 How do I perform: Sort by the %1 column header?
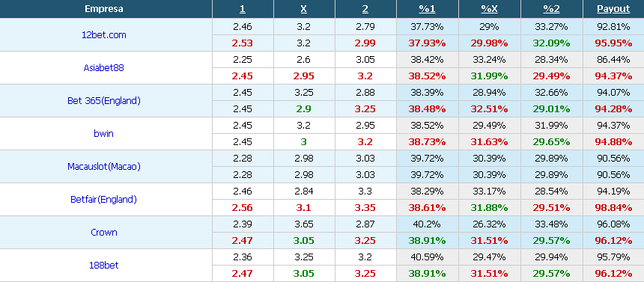(427, 9)
